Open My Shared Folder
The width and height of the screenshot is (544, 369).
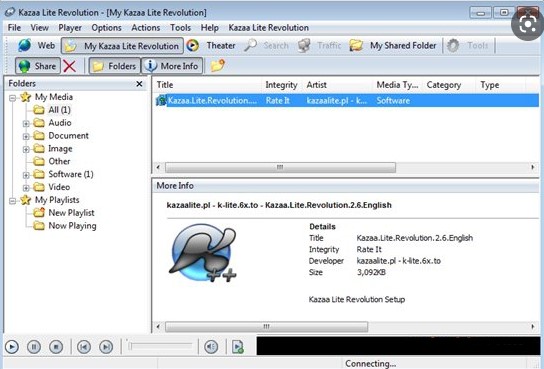[393, 45]
